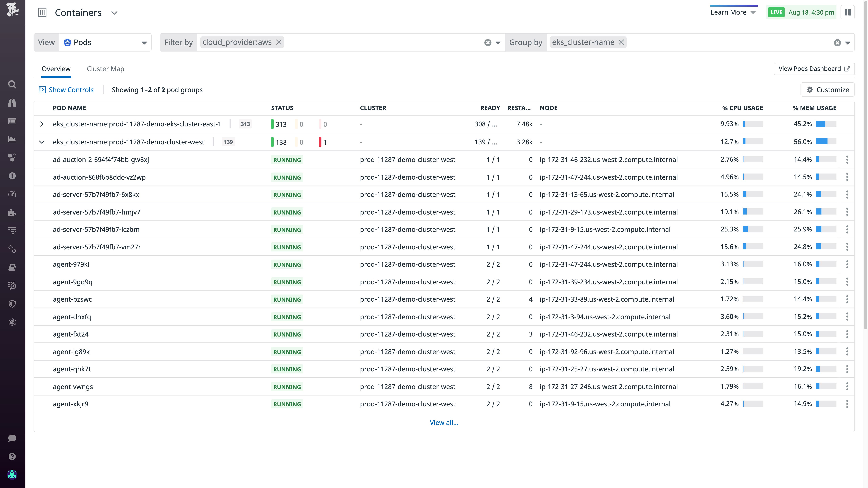Open the View Pods dropdown
868x488 pixels.
click(x=144, y=42)
